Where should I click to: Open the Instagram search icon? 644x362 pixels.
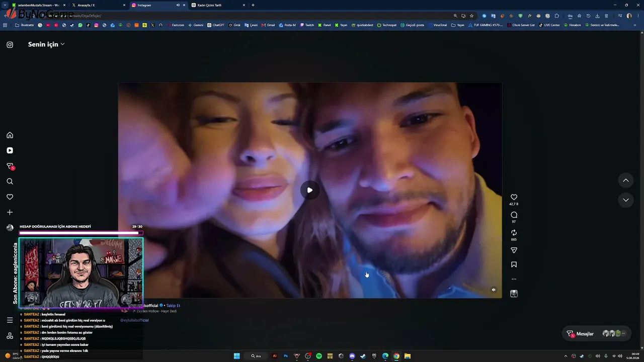pos(10,182)
